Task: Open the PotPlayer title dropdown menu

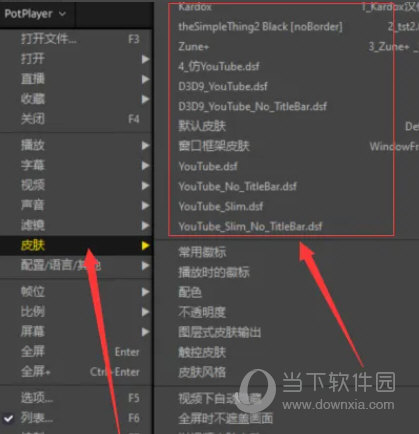Action: click(35, 14)
